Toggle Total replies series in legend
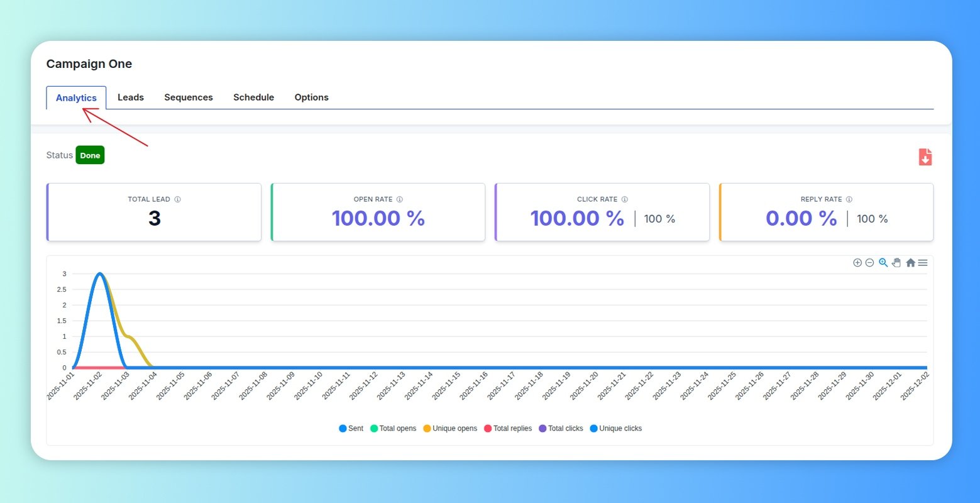This screenshot has height=503, width=980. point(507,428)
